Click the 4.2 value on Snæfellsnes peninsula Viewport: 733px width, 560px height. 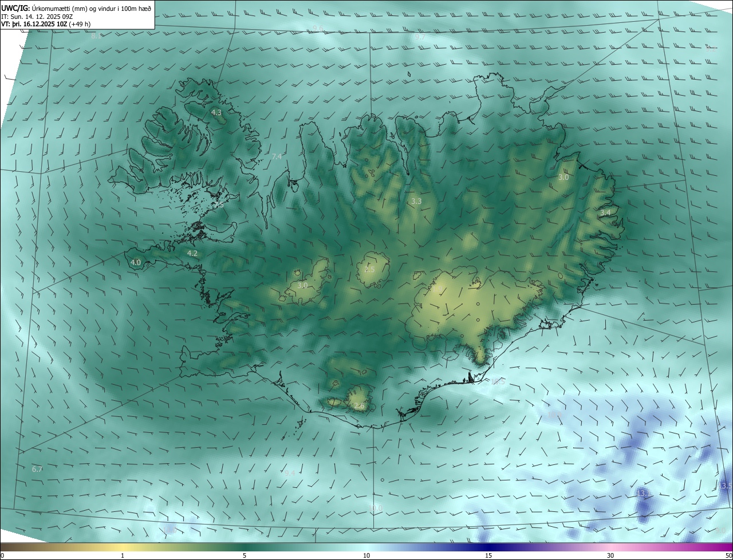click(x=192, y=253)
